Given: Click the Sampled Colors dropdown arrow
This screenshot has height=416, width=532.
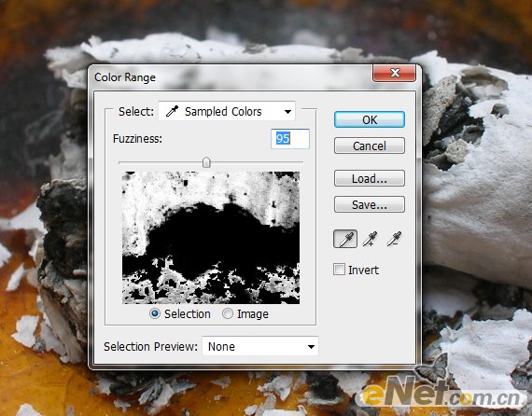Looking at the screenshot, I should [x=287, y=112].
